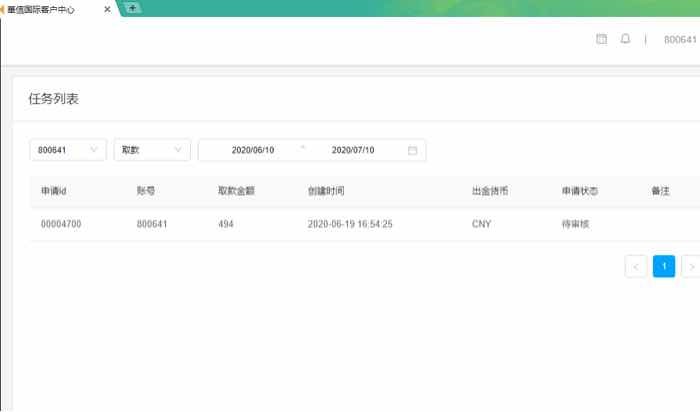Go to previous page arrow
Image resolution: width=700 pixels, height=412 pixels.
pos(636,266)
